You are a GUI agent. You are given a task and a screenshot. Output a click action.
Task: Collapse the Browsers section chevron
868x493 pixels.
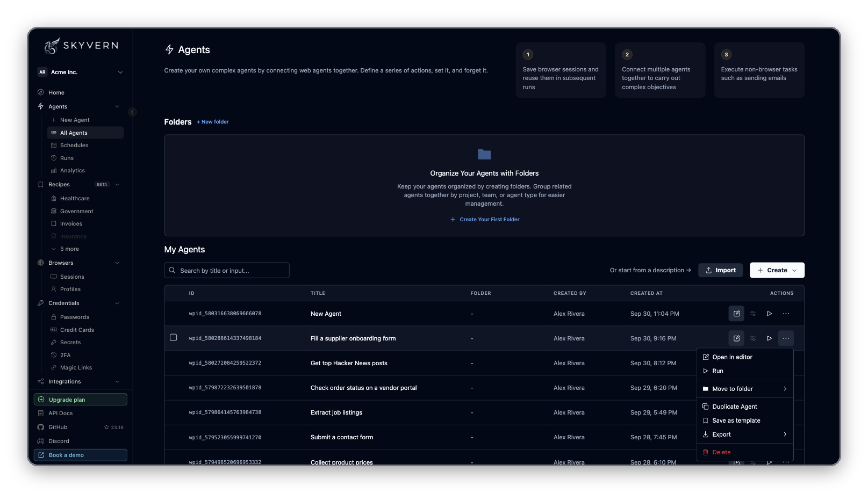click(117, 263)
